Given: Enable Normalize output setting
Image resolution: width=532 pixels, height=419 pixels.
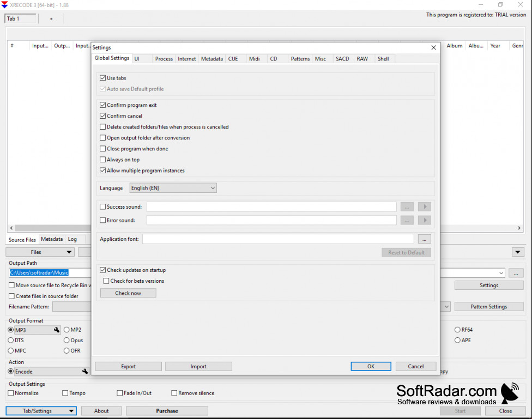Looking at the screenshot, I should click(11, 393).
